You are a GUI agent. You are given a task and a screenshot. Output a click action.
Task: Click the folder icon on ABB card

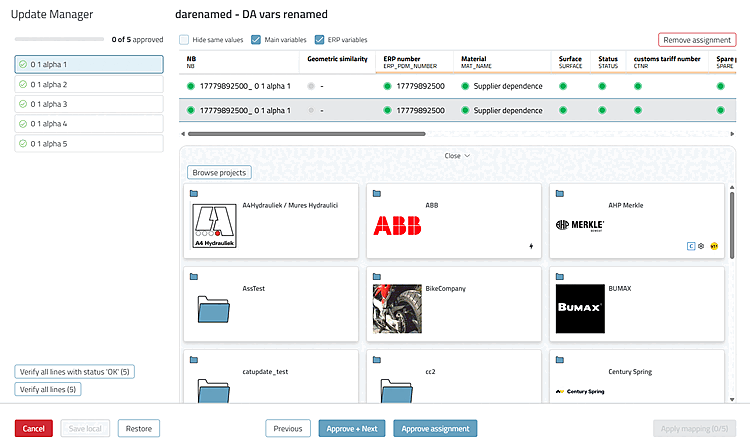377,193
